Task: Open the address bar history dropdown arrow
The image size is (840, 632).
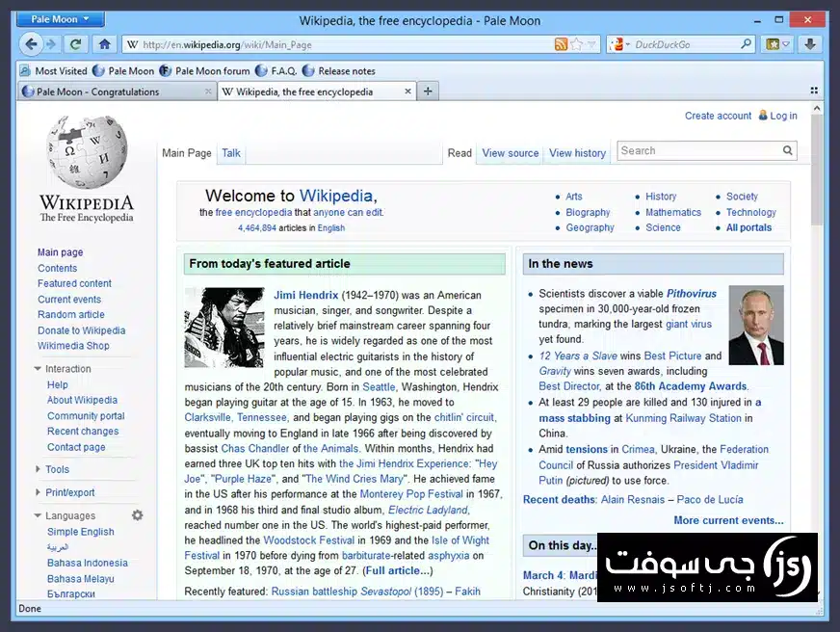Action: [x=591, y=44]
